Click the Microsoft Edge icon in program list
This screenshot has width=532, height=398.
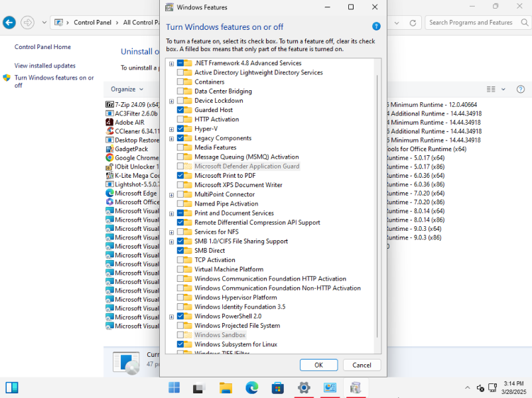pyautogui.click(x=109, y=193)
